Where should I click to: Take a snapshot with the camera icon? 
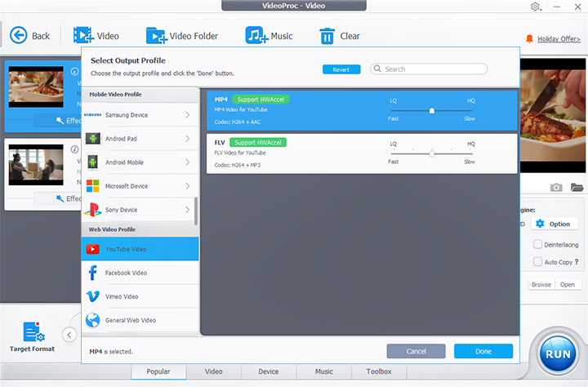(556, 187)
